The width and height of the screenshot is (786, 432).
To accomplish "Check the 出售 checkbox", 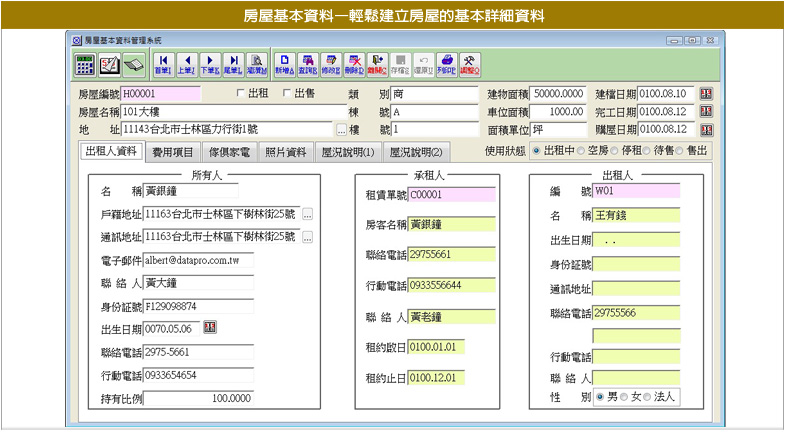I will click(287, 93).
